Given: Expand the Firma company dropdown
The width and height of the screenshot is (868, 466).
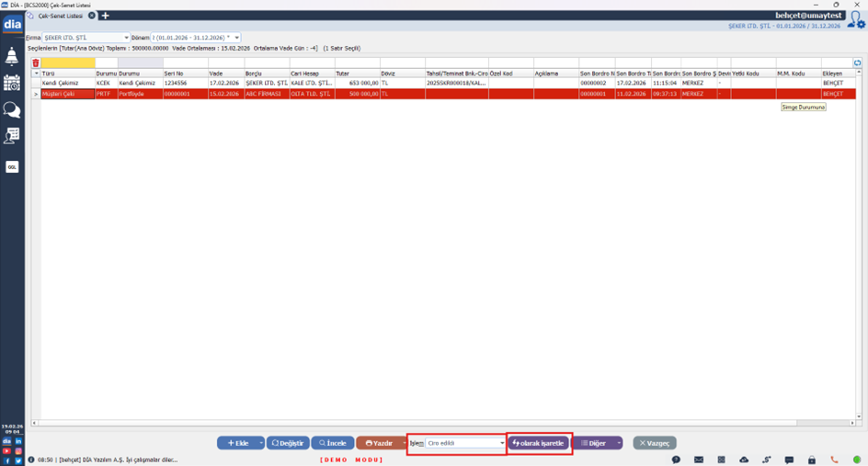Looking at the screenshot, I should pos(126,38).
